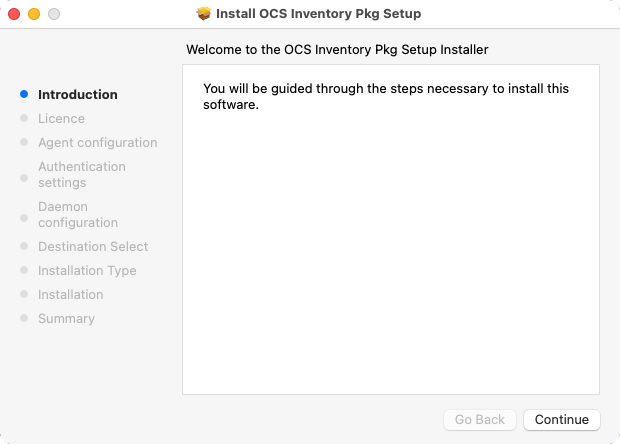The height and width of the screenshot is (444, 620).
Task: Select Installation Type step label
Action: 87,271
